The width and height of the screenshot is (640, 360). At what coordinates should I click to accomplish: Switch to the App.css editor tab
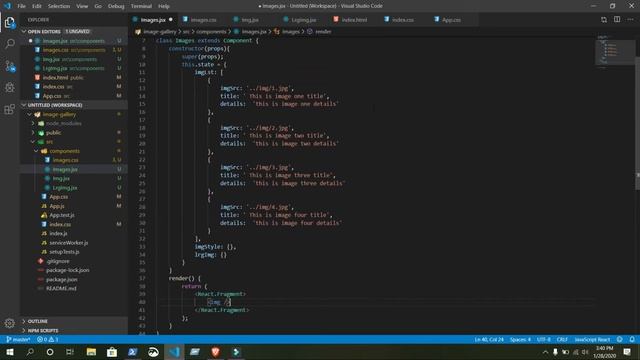click(x=451, y=20)
